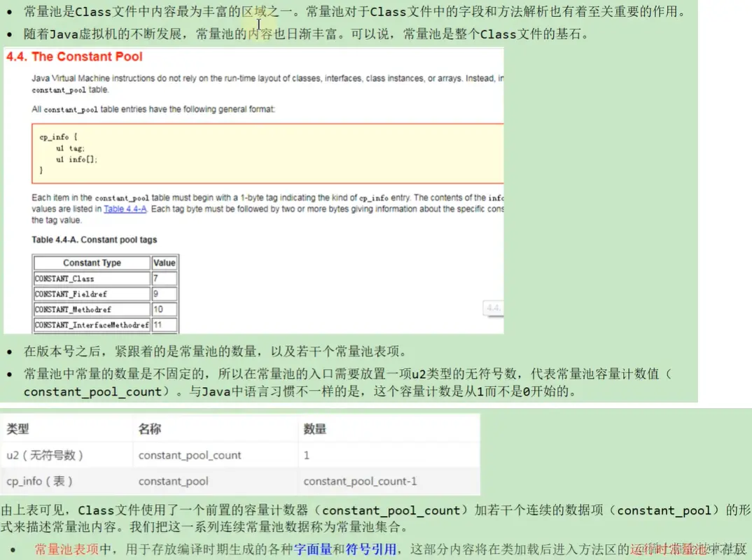
Task: Click the 4.4 section marker button
Action: [x=494, y=308]
